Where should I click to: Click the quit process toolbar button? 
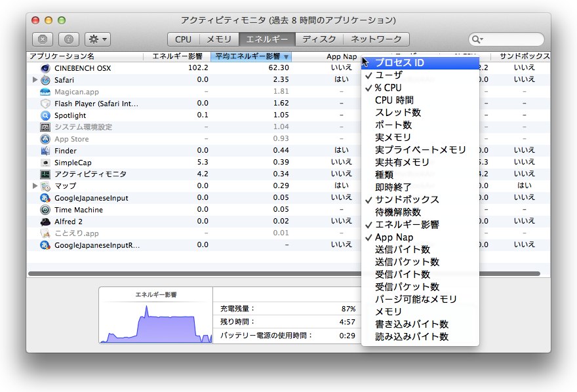tap(43, 39)
